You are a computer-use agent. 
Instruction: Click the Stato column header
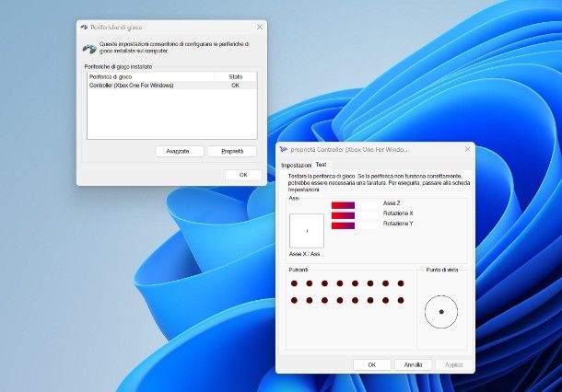tap(235, 76)
